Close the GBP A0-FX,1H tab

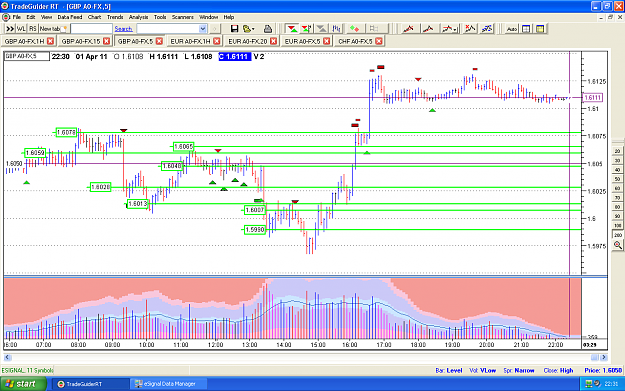point(50,41)
